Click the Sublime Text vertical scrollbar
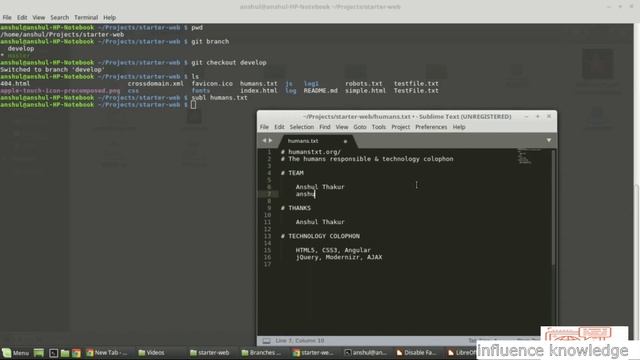Screen dimensions: 640x360 click(x=553, y=208)
